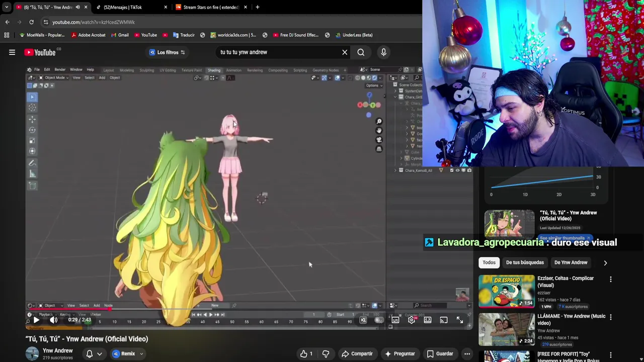Cast the video to a device
Screen dimensions: 644x362
click(x=443, y=320)
